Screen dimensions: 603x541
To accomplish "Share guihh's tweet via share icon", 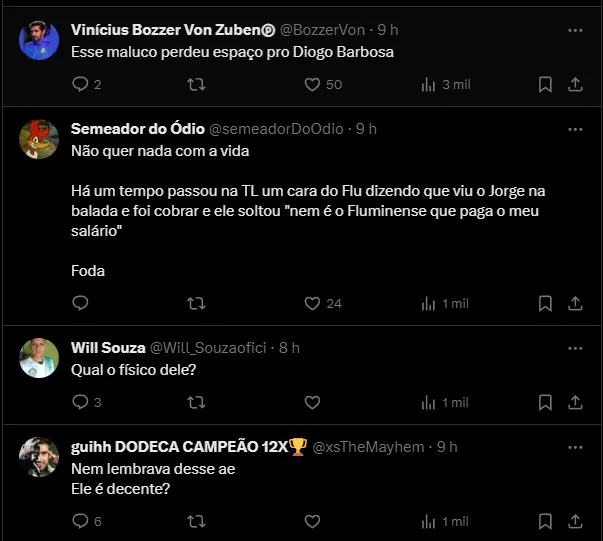I will click(x=575, y=521).
